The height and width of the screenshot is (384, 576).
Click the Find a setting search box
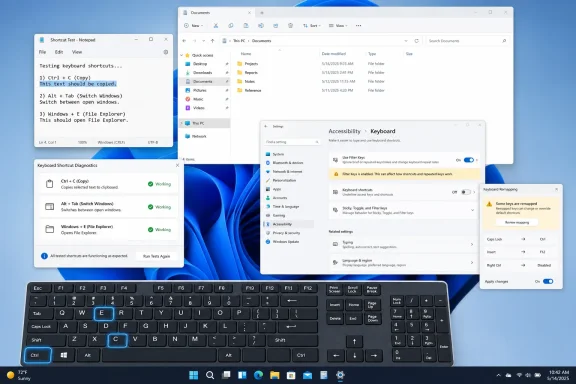(292, 142)
